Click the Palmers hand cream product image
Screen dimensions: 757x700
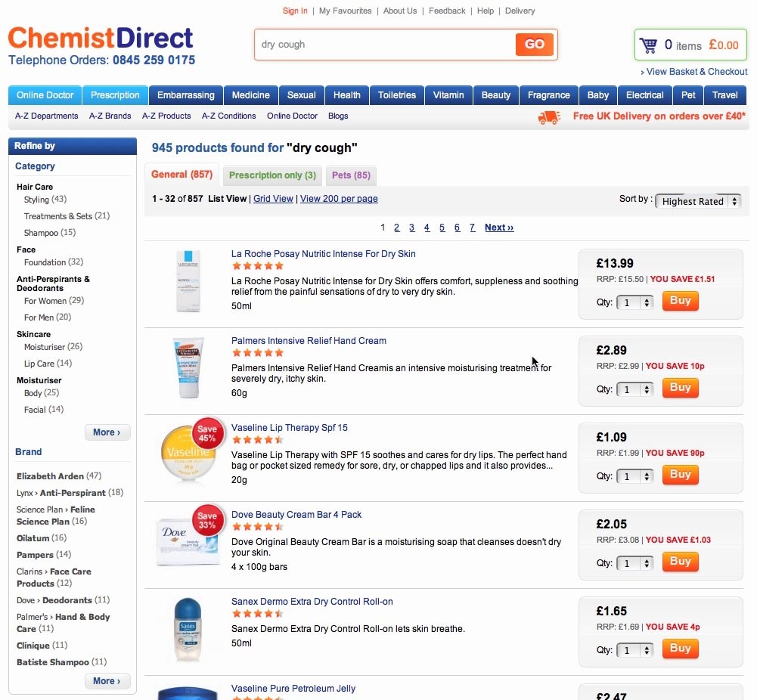point(188,368)
